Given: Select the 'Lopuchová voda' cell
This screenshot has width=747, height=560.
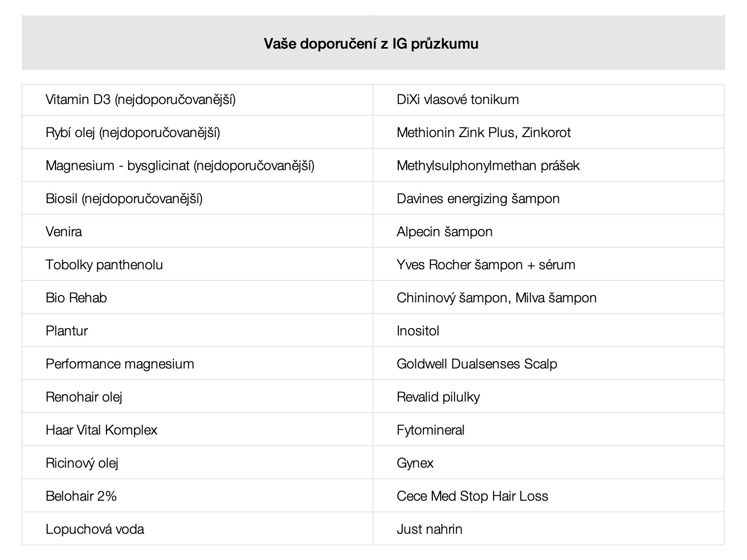Looking at the screenshot, I should tap(95, 529).
